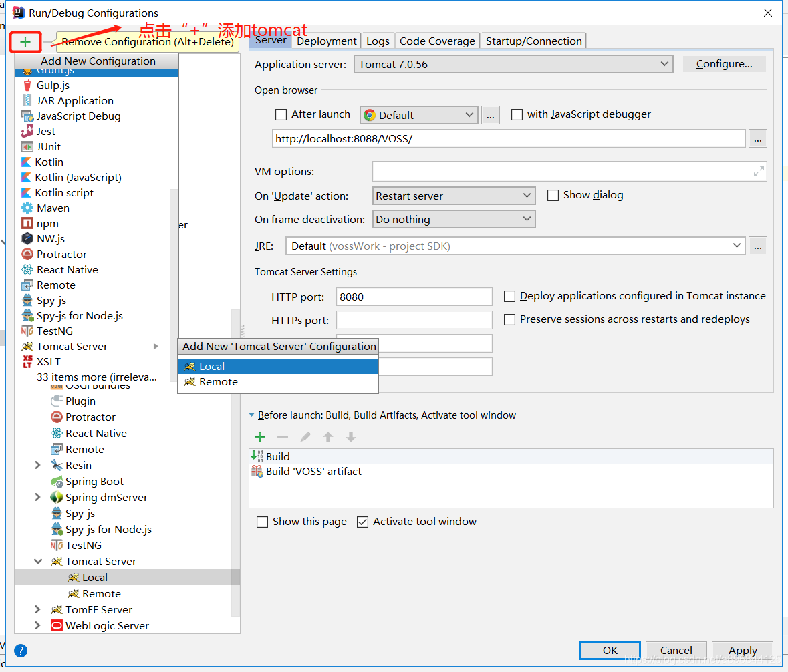
Task: Click the HTTPs port field
Action: coord(414,320)
